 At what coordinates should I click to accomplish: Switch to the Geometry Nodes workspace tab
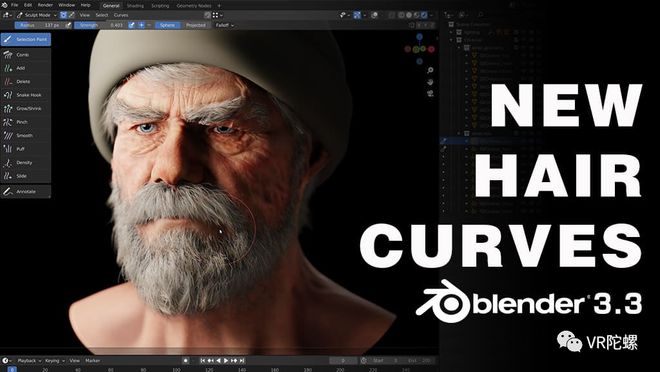pos(194,6)
